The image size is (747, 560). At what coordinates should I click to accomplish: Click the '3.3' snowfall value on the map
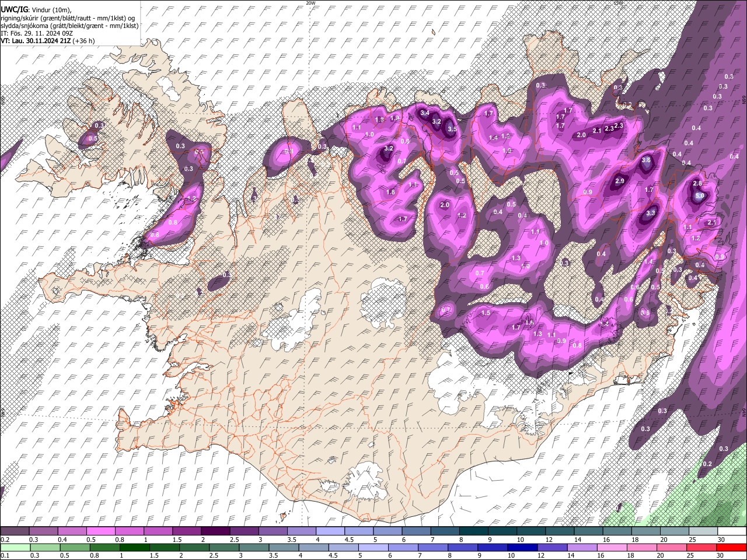(x=651, y=213)
